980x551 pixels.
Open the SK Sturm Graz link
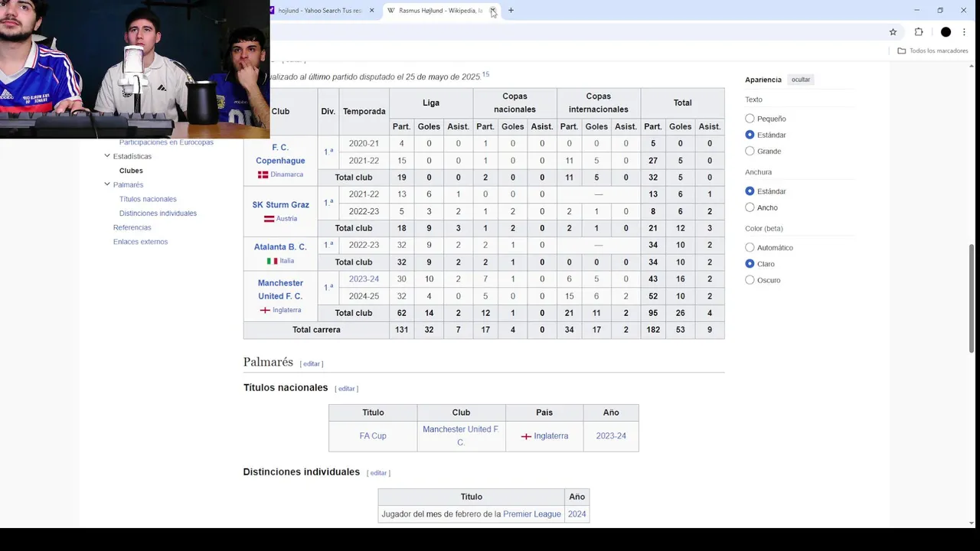(281, 205)
